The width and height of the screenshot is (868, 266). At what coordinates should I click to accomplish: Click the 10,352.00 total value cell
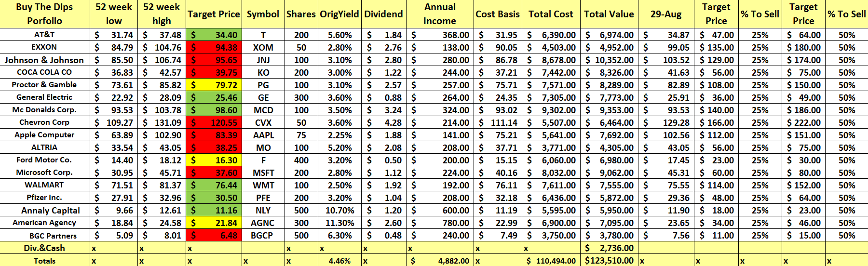point(609,60)
